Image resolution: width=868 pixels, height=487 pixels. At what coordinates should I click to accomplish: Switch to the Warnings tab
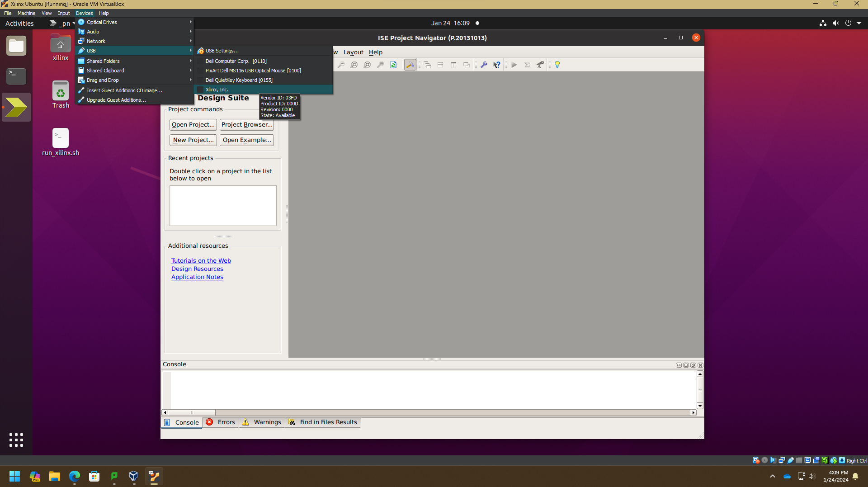coord(262,422)
